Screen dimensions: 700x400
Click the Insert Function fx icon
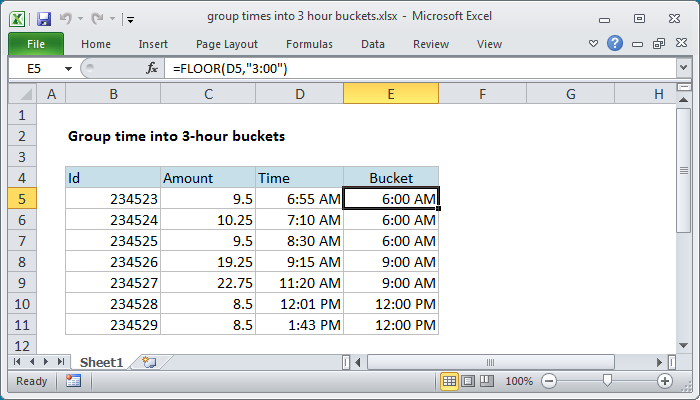point(152,68)
